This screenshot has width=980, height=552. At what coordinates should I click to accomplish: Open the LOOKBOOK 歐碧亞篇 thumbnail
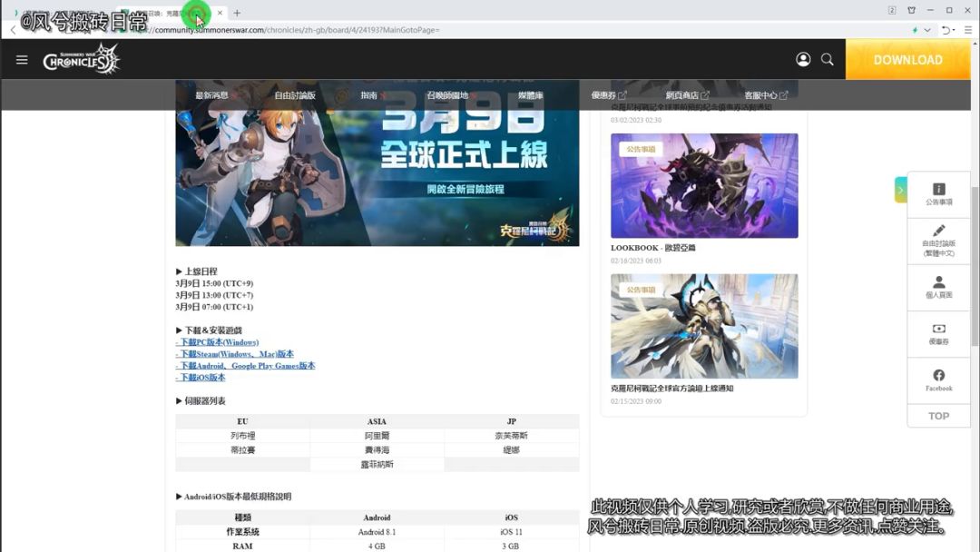pos(704,186)
